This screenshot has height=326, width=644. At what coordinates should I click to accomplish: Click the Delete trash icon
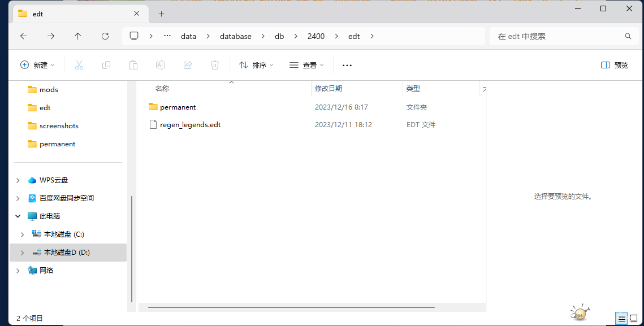pyautogui.click(x=215, y=65)
